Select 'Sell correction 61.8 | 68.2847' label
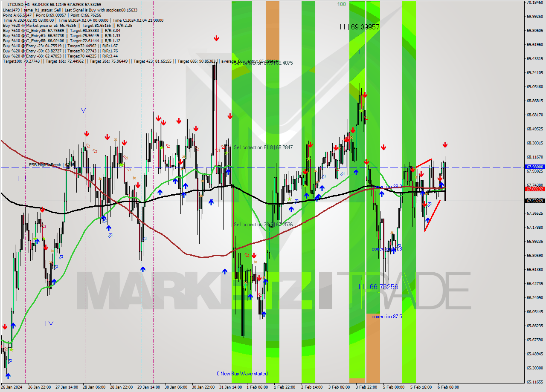 pos(263,147)
